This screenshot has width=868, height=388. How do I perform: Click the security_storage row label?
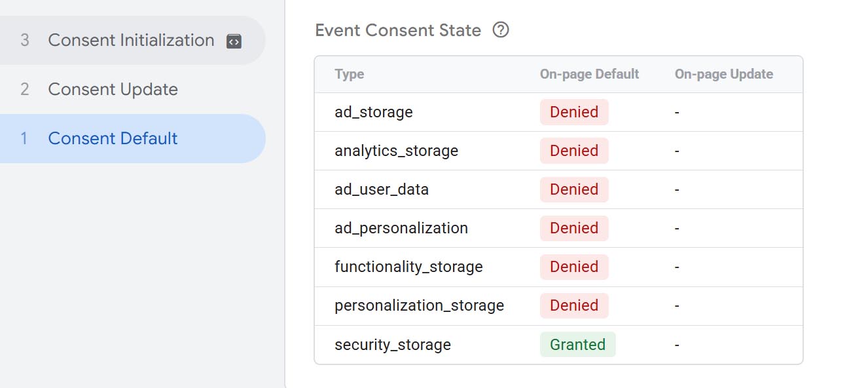(x=393, y=345)
